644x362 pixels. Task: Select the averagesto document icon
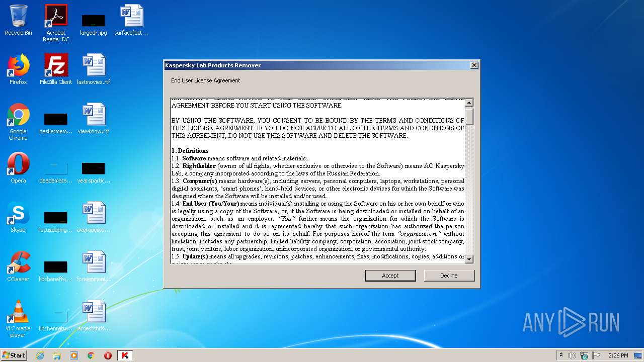tap(94, 217)
